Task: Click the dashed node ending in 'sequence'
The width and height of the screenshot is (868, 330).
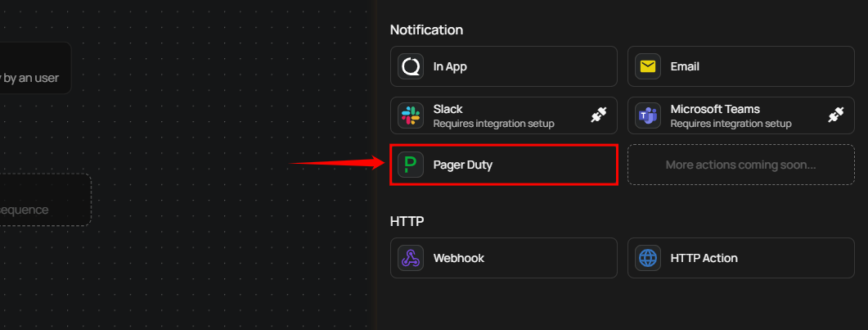Action: pos(45,200)
